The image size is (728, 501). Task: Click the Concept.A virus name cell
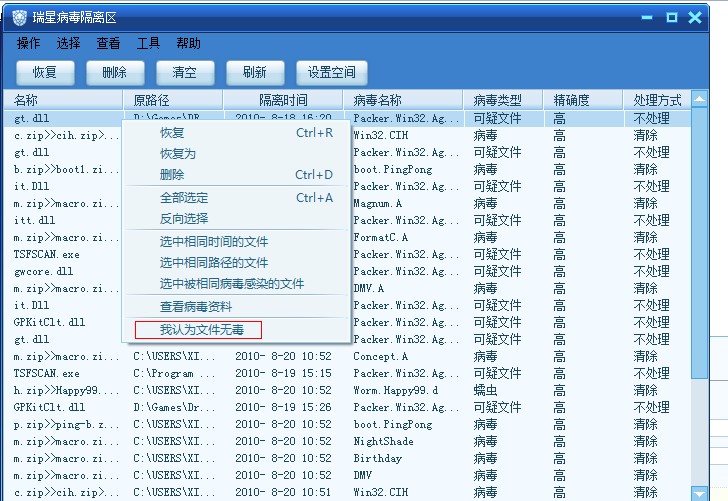pyautogui.click(x=381, y=357)
